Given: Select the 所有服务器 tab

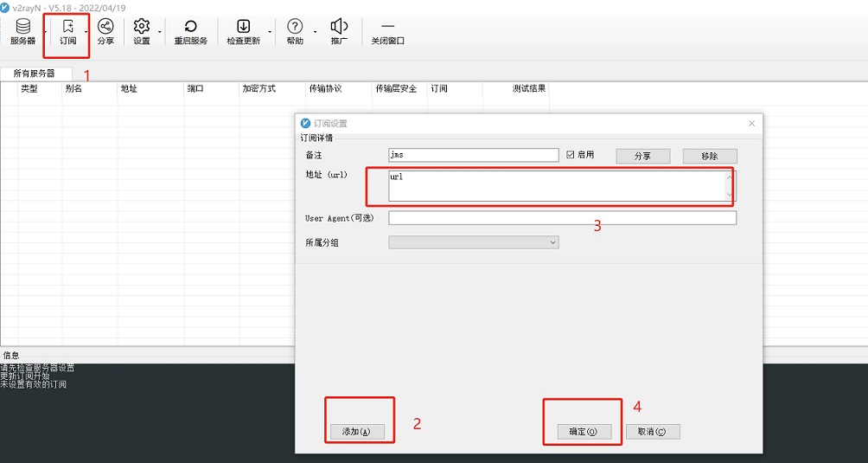Looking at the screenshot, I should pos(34,74).
